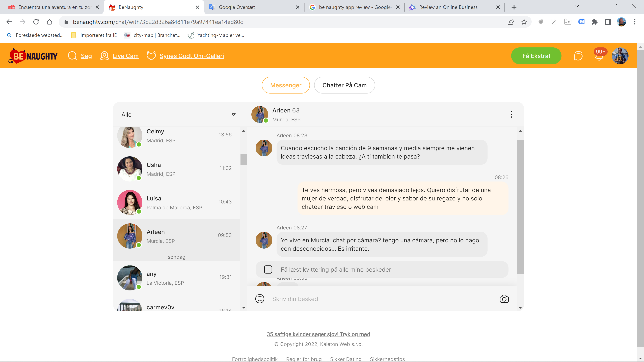Select Arleen conversation in list
Image resolution: width=644 pixels, height=362 pixels.
coord(176,236)
